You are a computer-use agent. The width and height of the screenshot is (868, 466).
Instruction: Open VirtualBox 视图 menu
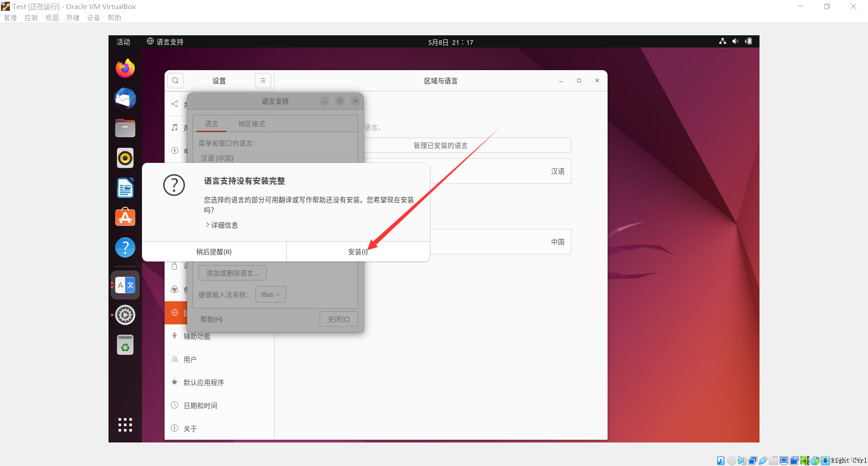click(x=52, y=18)
